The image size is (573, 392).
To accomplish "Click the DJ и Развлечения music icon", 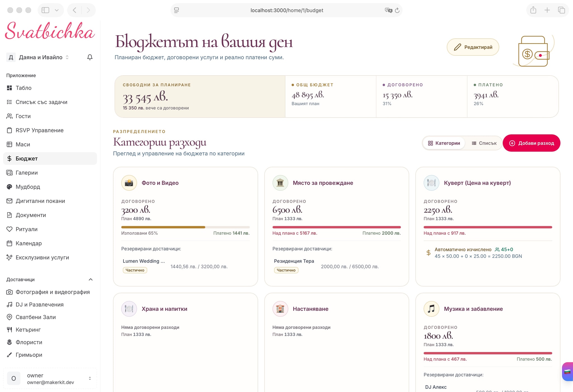I will [10, 304].
